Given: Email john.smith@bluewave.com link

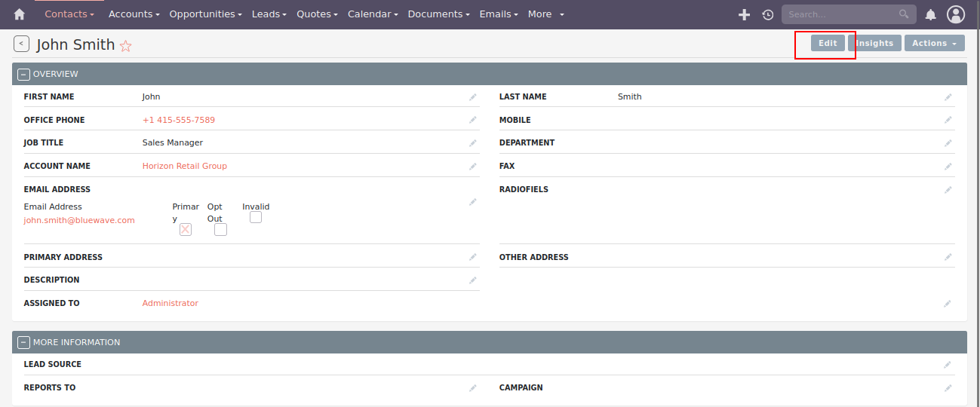Looking at the screenshot, I should tap(79, 220).
